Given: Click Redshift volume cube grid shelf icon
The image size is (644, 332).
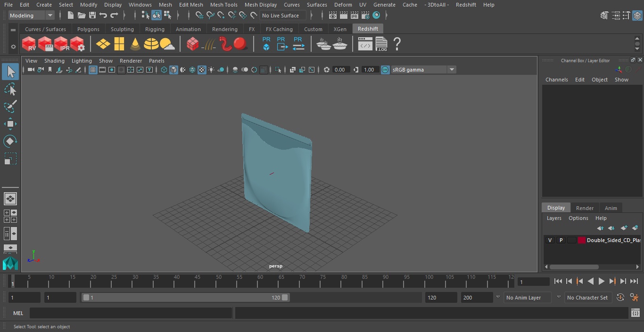Looking at the screenshot, I should coord(192,44).
